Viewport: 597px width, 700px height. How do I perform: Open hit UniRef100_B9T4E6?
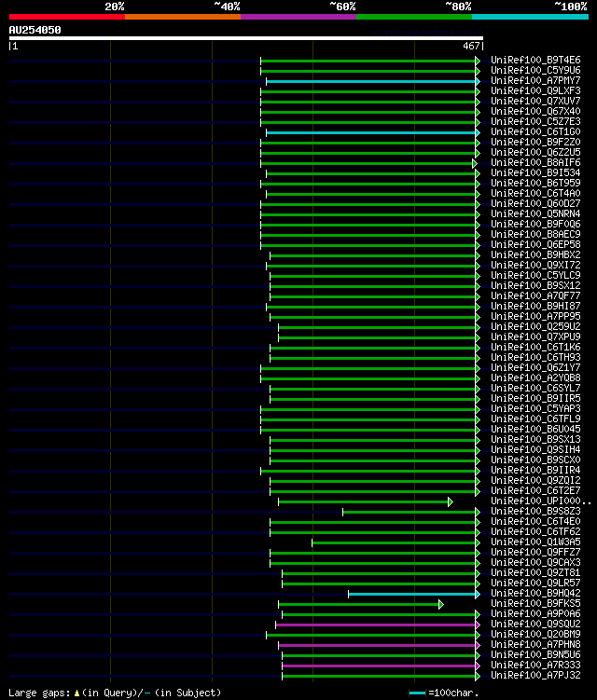point(535,60)
